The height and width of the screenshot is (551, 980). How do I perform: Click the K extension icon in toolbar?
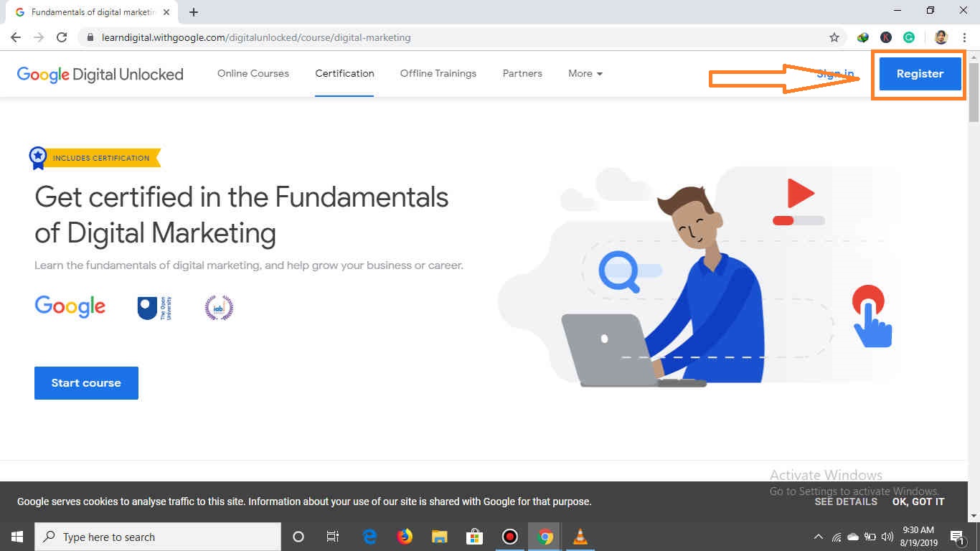886,37
